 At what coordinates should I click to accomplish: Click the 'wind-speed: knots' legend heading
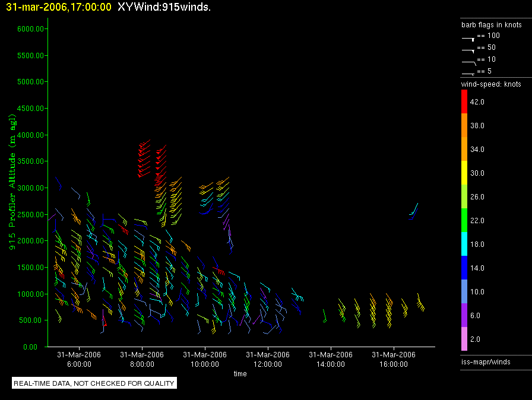coord(491,84)
